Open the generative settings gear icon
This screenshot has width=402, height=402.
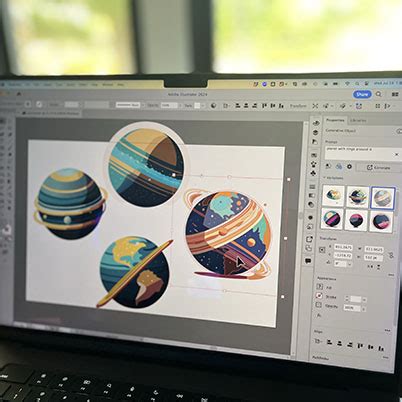349,167
